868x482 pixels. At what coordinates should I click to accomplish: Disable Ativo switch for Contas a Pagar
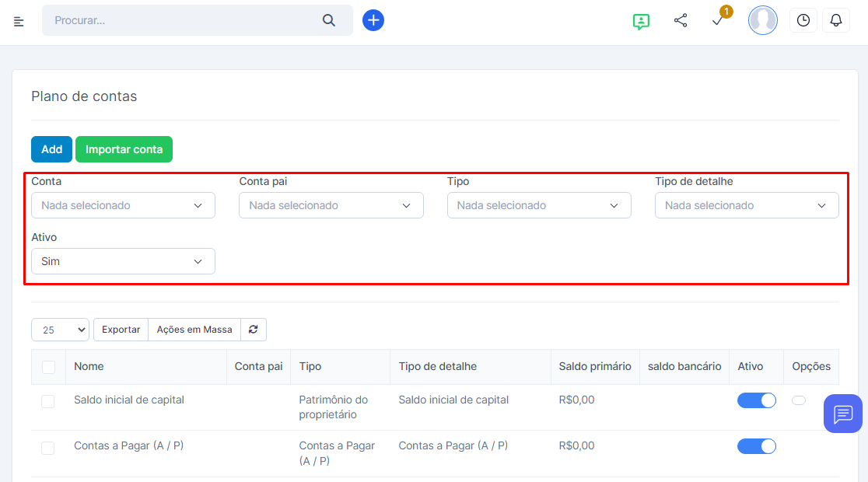[x=756, y=446]
